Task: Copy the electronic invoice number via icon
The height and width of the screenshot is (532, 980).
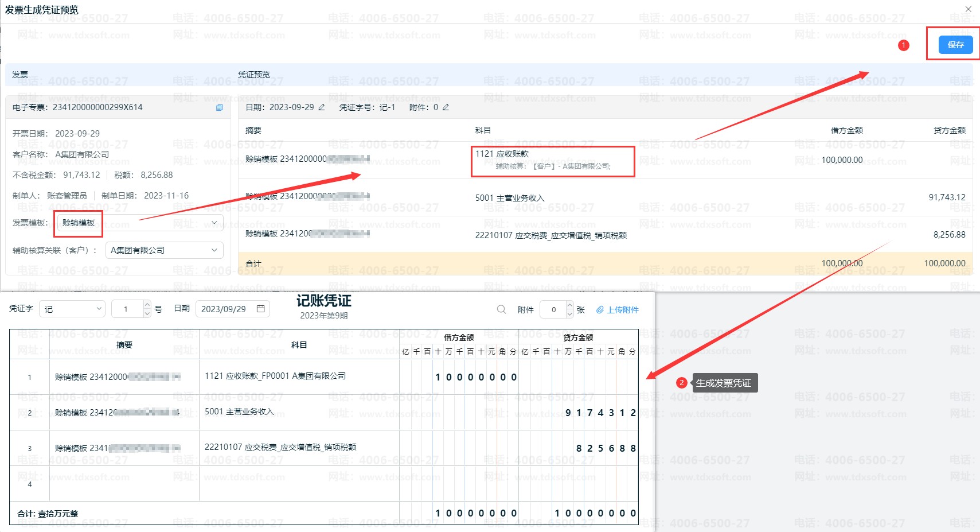Action: [219, 108]
